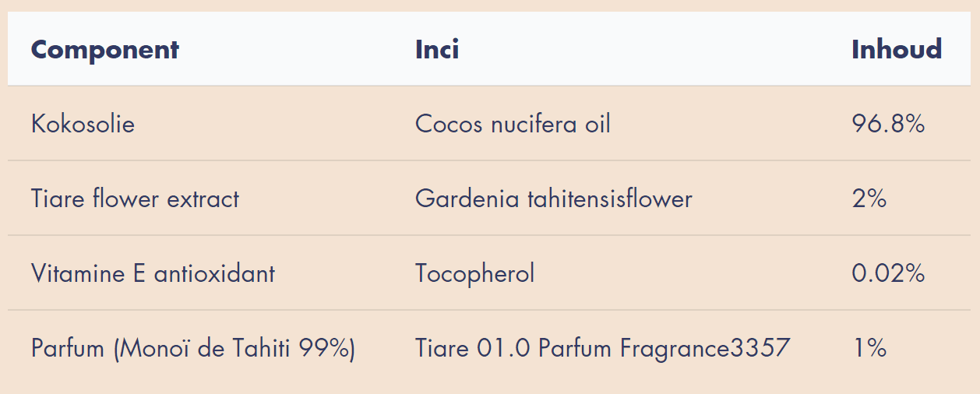Select the Tiare flower extract cell
This screenshot has height=394, width=980.
point(135,199)
